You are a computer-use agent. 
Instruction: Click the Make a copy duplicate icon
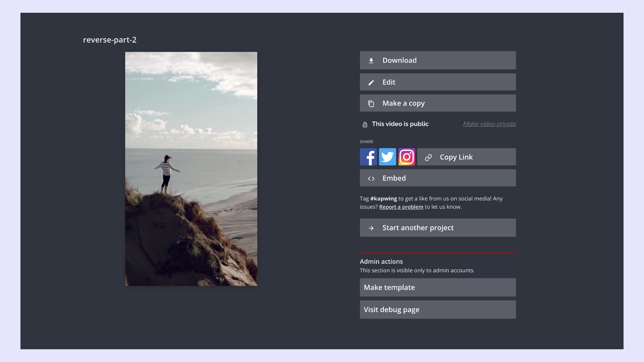point(371,104)
